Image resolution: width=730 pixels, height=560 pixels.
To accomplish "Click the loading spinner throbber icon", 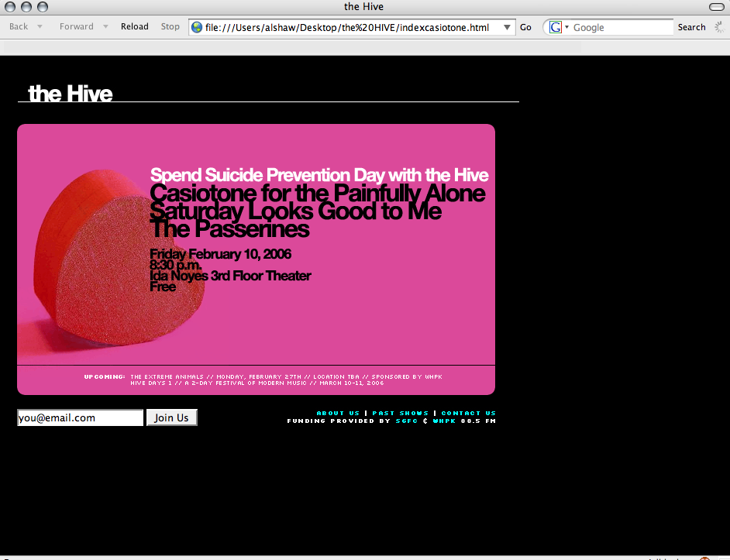I will 720,27.
